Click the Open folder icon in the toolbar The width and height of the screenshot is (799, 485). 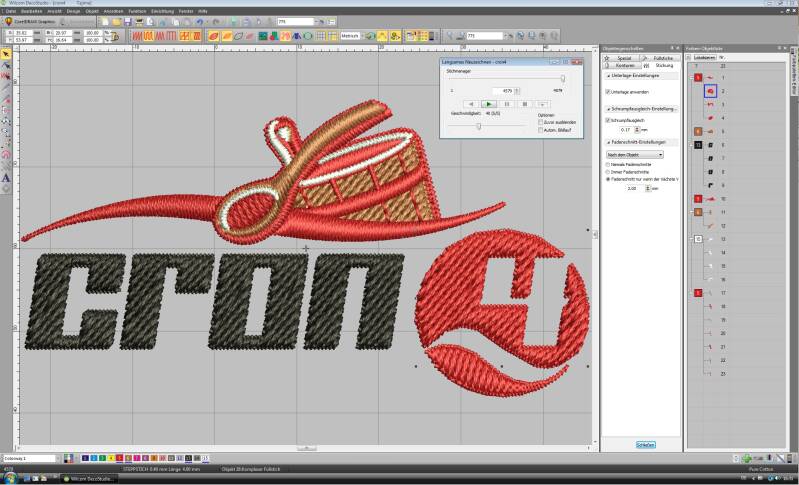click(117, 21)
